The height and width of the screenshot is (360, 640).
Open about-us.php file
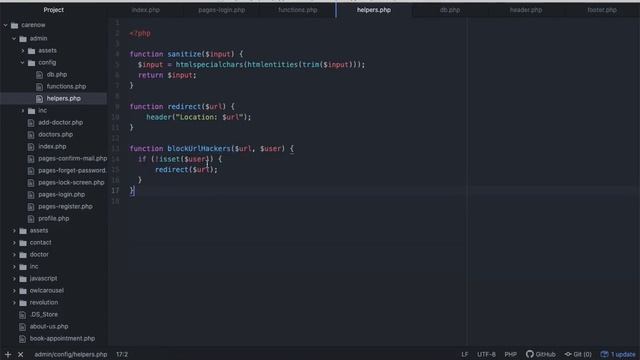(x=49, y=327)
